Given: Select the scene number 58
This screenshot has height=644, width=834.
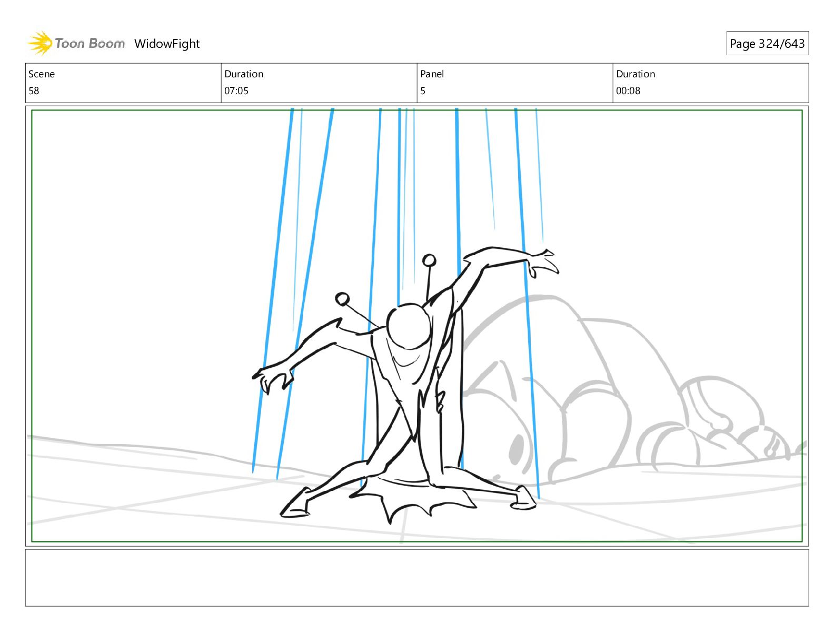Looking at the screenshot, I should point(34,90).
